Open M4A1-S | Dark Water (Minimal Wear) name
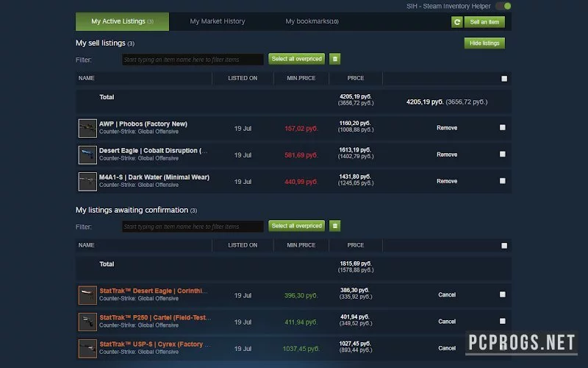 pyautogui.click(x=154, y=177)
